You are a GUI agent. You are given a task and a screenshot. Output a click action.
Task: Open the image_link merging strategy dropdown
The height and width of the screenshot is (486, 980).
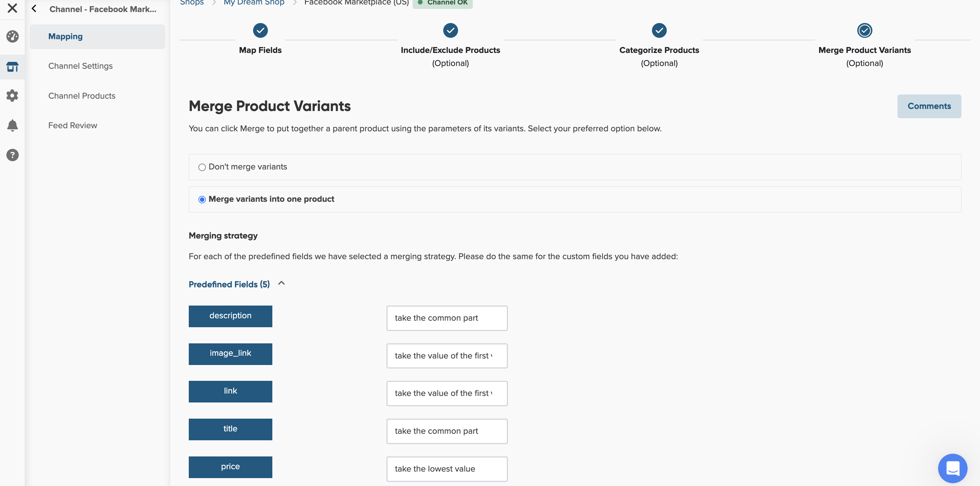pyautogui.click(x=447, y=355)
